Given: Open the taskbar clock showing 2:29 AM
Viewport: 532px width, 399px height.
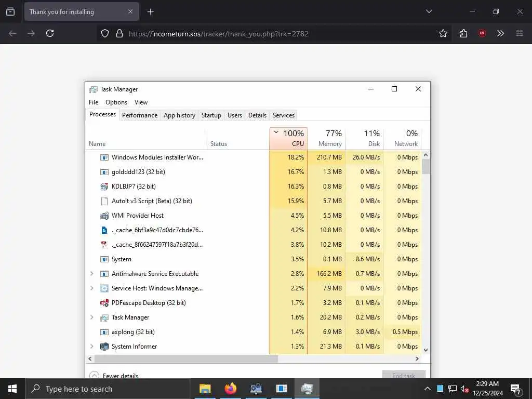Looking at the screenshot, I should 487,389.
